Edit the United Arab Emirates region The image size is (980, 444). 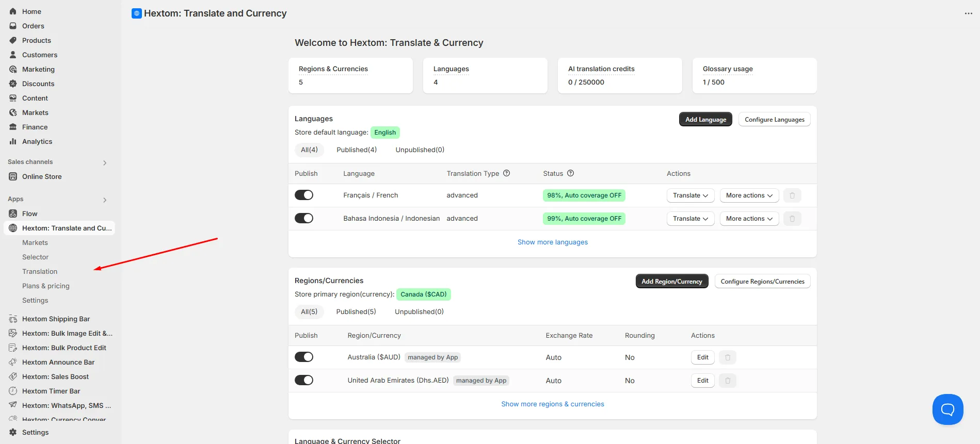703,381
